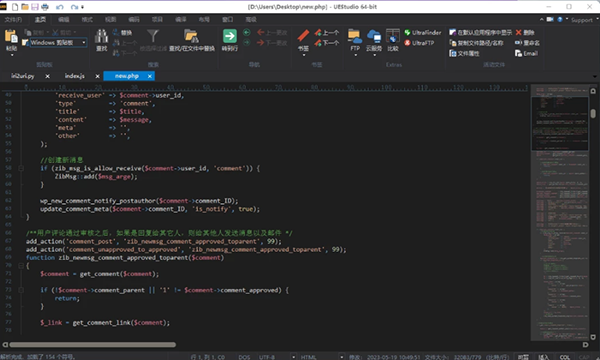Collapse the ribbon with up chevron
This screenshot has height=360, width=600.
pos(541,19)
